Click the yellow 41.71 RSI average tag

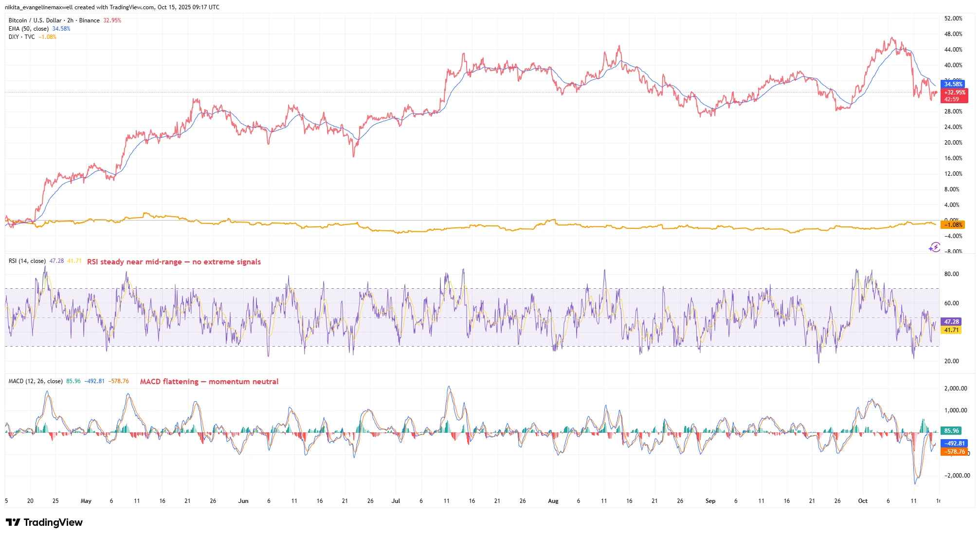(x=951, y=330)
